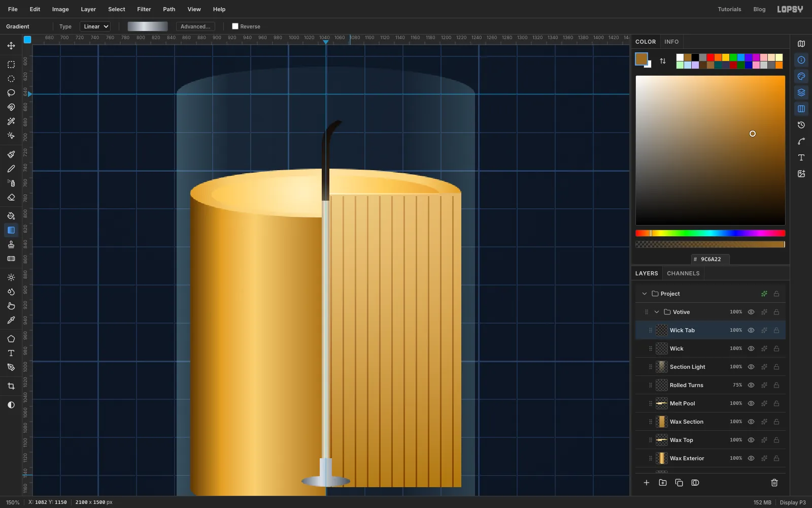Collapse the Project group
Screen dimensions: 812x508
pos(645,294)
